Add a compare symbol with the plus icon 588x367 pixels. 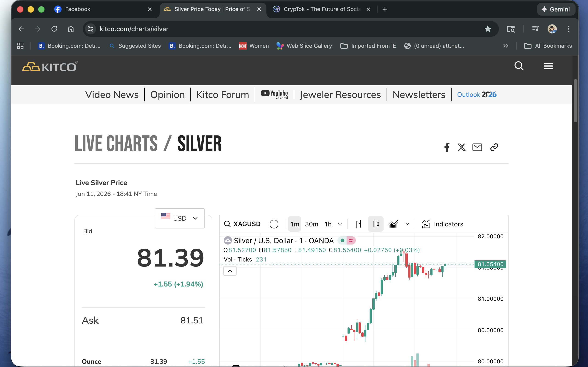(274, 224)
